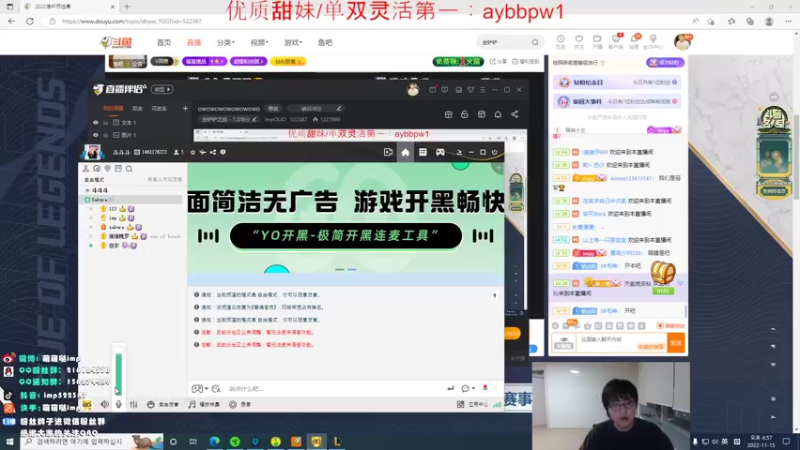
Task: Click the share icon in 直播伴侣 toolbar
Action: tap(514, 114)
